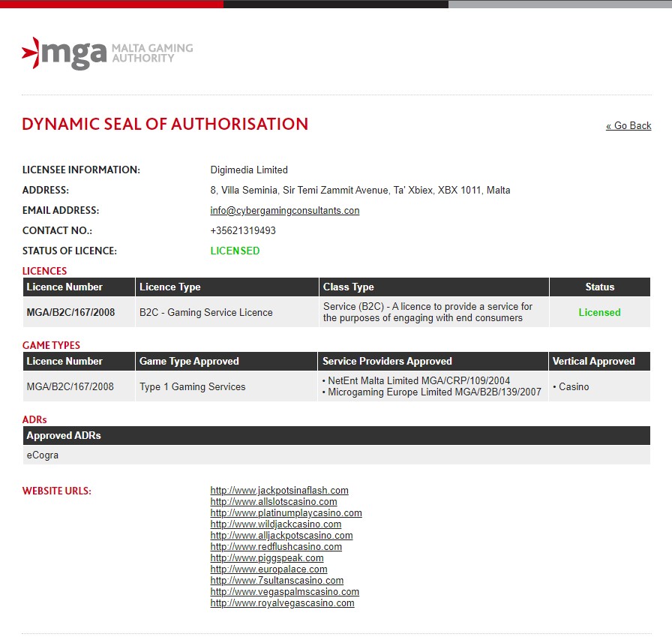This screenshot has width=672, height=637.
Task: Click the 'EMAIL ADDRESS:' label
Action: [61, 211]
